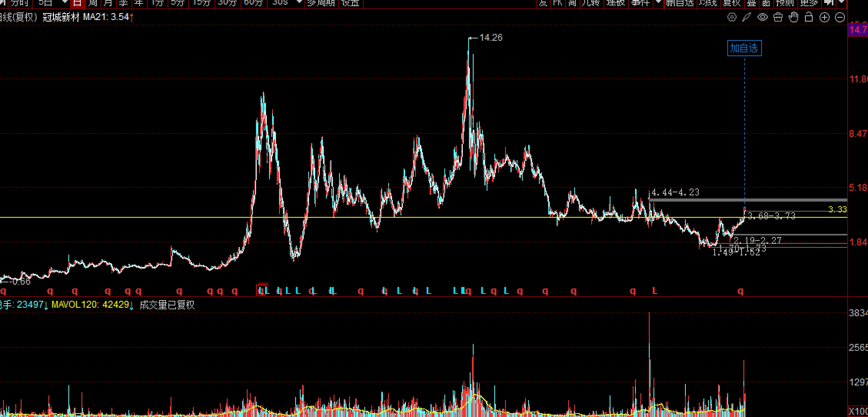The height and width of the screenshot is (417, 868).
Task: Select the feather drawing tool icon
Action: point(747,17)
